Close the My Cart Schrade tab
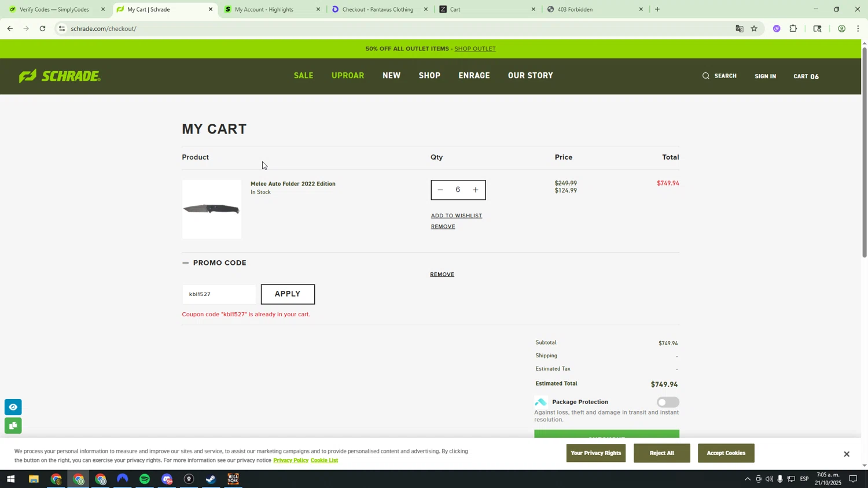Viewport: 868px width, 488px height. coord(211,9)
